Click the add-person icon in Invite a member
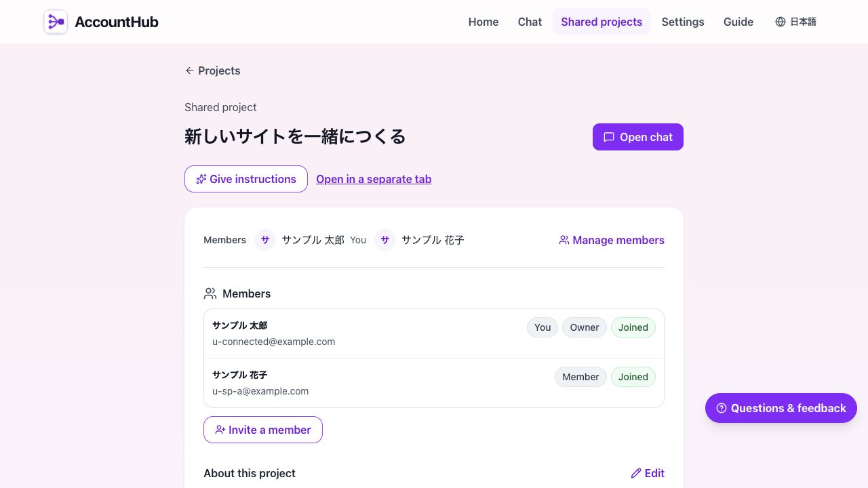This screenshot has height=488, width=868. coord(220,430)
